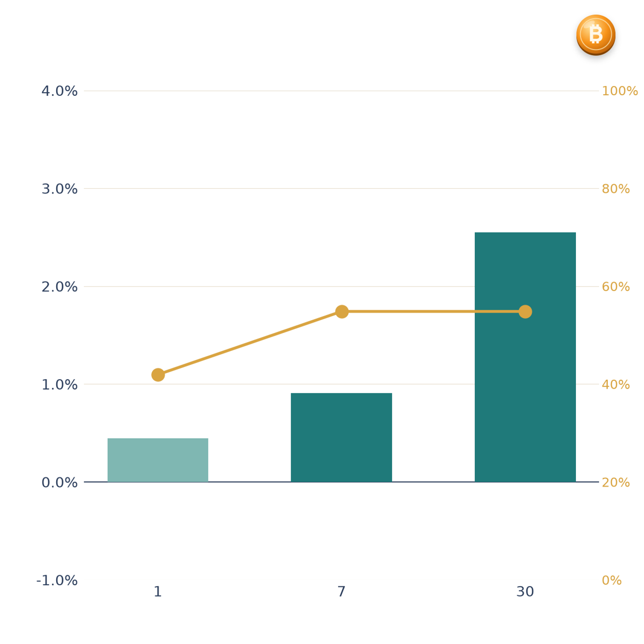Select the light teal 1-day bar
The image size is (644, 644).
(x=158, y=460)
